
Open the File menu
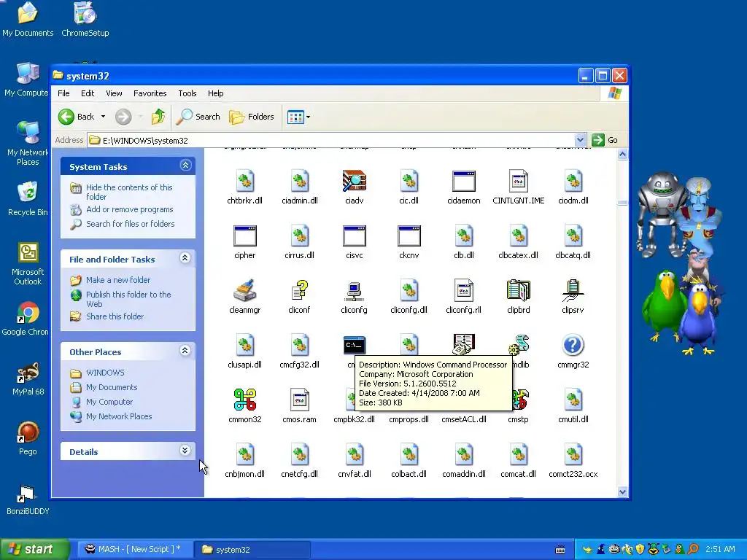pyautogui.click(x=63, y=93)
